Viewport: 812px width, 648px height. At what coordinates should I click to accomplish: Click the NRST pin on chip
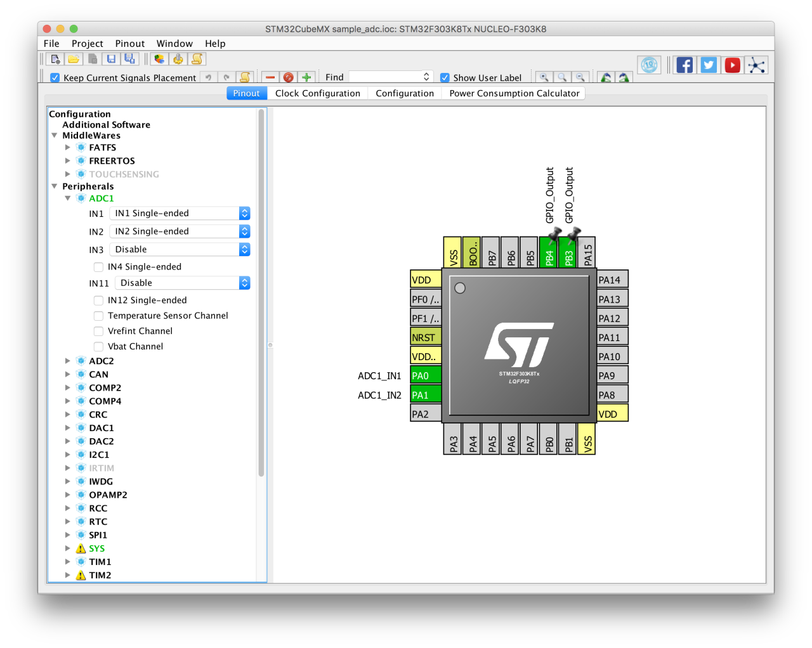(426, 337)
